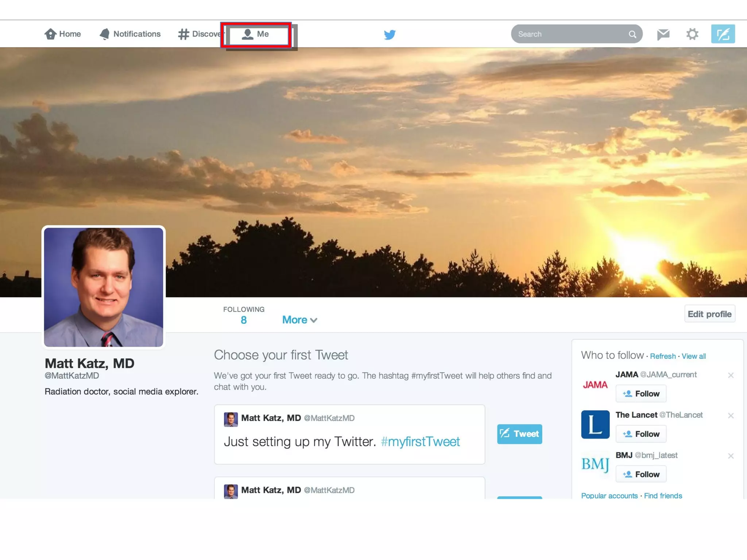Click the search magnifier icon
This screenshot has height=560, width=747.
pos(632,34)
